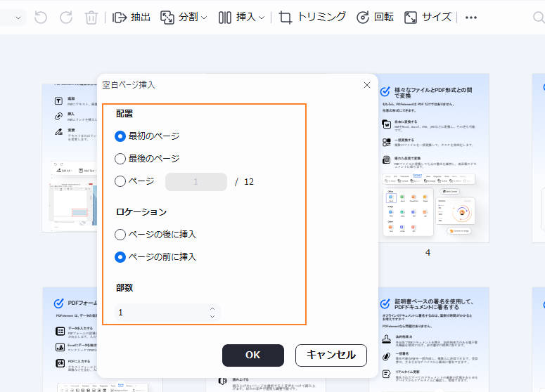The image size is (545, 392).
Task: Confirm with the OK button
Action: 253,355
